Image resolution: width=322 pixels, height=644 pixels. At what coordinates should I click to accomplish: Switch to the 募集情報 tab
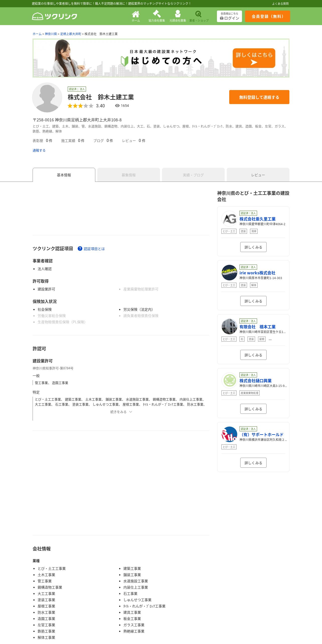tap(129, 175)
